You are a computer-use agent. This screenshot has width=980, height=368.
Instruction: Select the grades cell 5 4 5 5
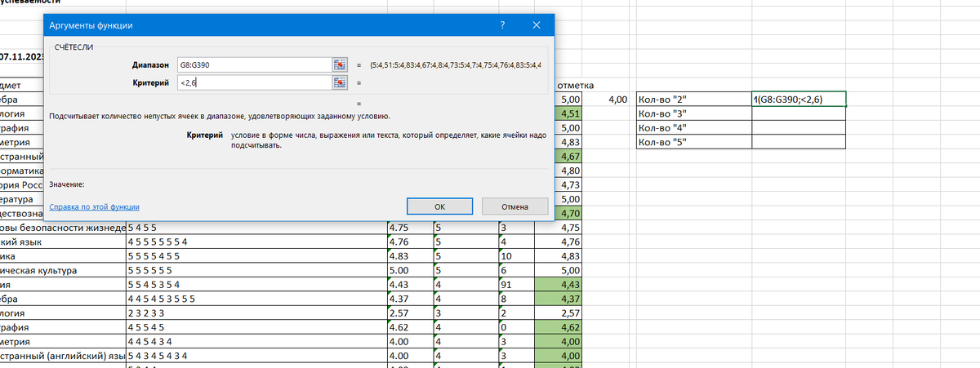[x=256, y=228]
